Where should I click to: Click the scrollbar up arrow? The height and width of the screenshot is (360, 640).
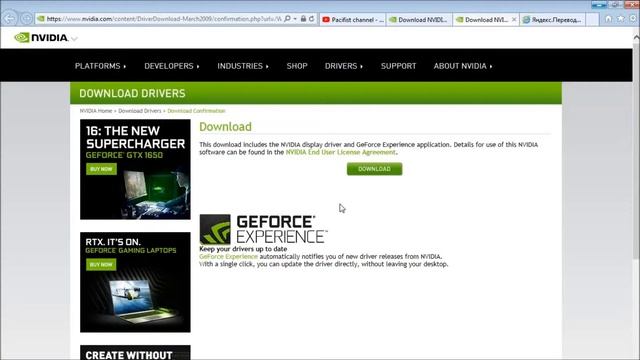pyautogui.click(x=636, y=37)
